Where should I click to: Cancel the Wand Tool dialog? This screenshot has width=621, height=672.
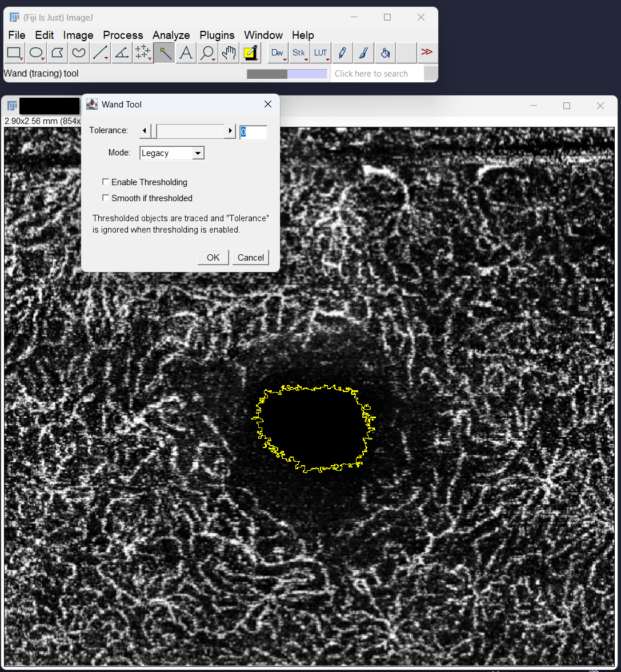[251, 257]
